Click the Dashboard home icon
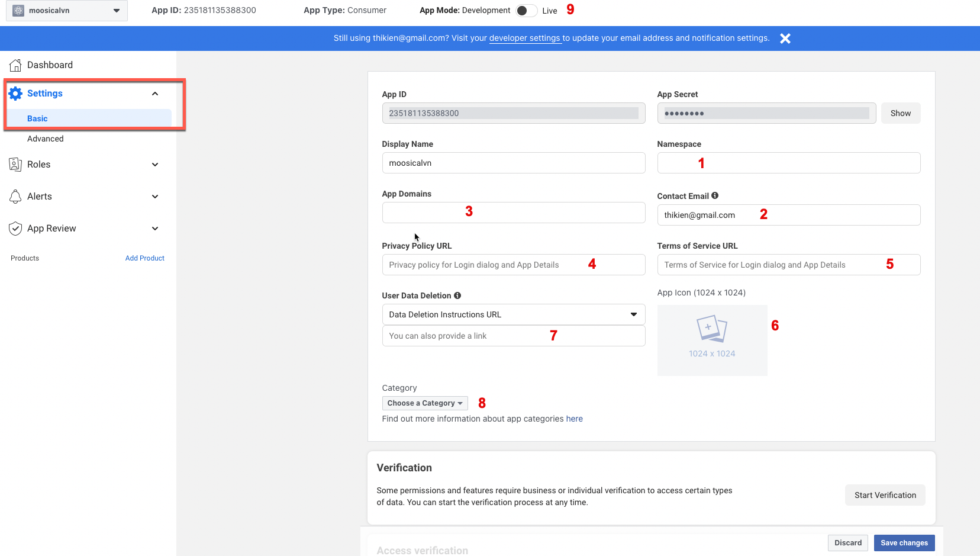Image resolution: width=980 pixels, height=556 pixels. pos(15,65)
